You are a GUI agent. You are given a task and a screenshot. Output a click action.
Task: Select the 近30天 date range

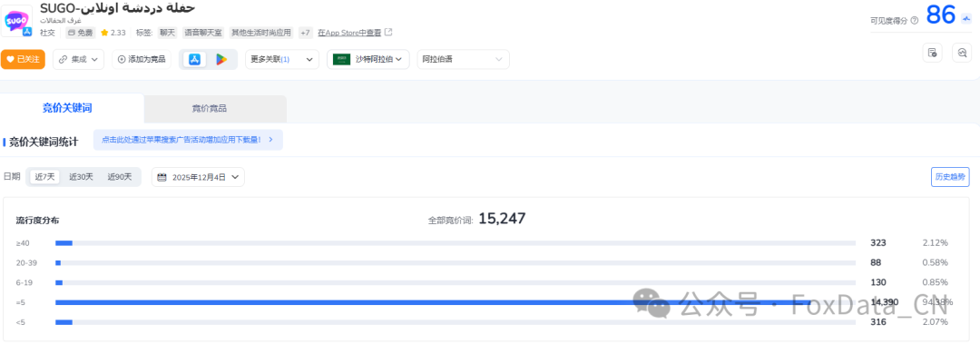(x=82, y=177)
